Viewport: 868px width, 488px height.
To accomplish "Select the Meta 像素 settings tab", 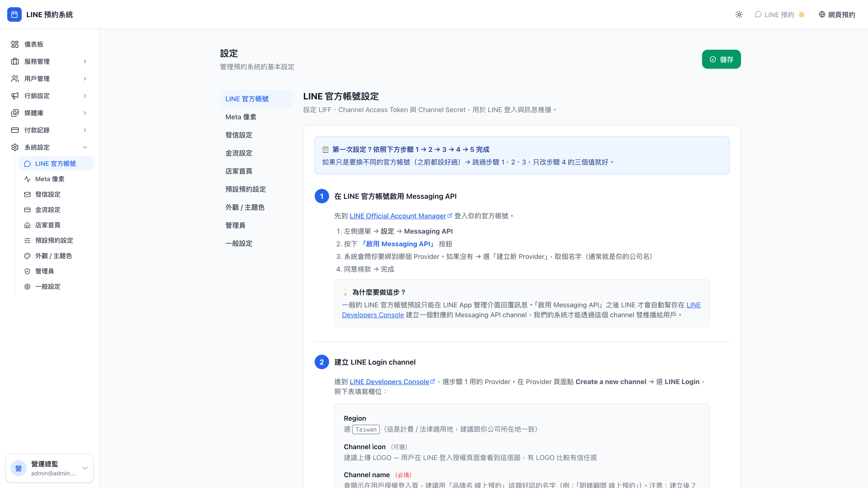I will coord(256,117).
